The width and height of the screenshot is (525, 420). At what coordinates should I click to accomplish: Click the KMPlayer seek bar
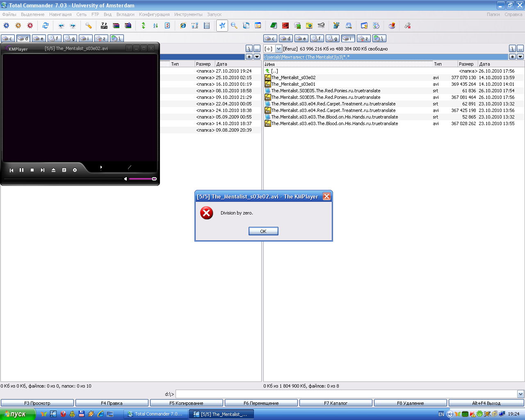(x=63, y=179)
